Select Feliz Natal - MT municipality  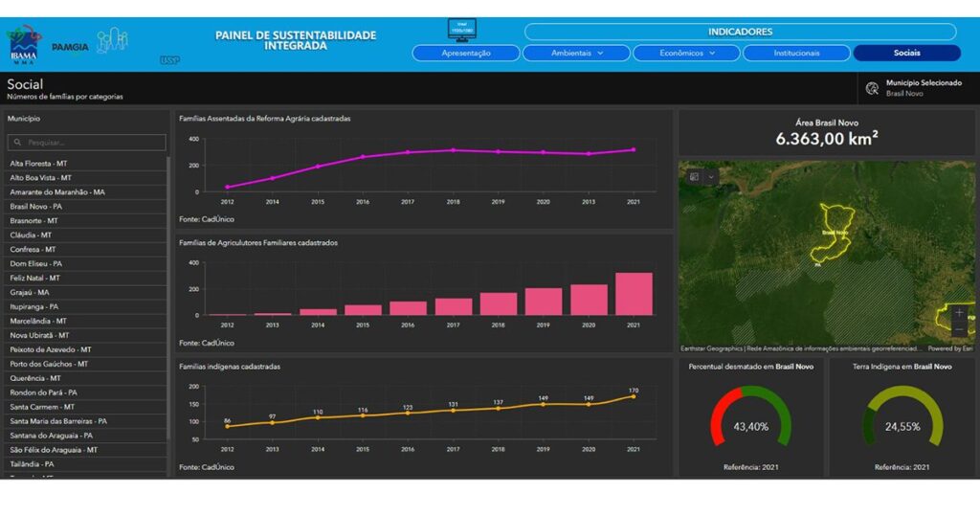(x=85, y=279)
